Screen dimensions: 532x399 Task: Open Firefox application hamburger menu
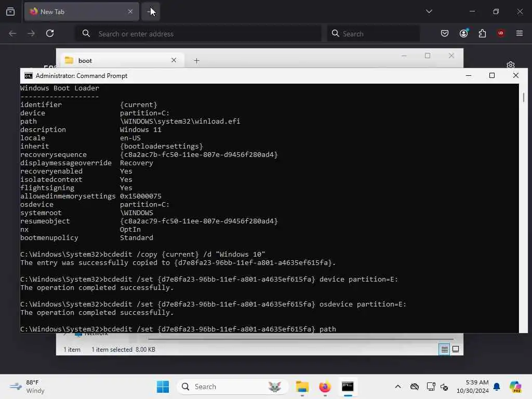click(x=520, y=33)
